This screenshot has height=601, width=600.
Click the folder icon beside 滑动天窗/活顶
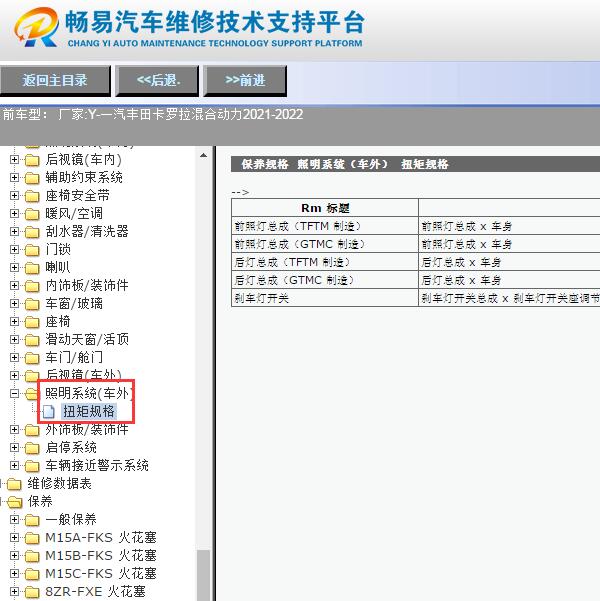(x=32, y=340)
